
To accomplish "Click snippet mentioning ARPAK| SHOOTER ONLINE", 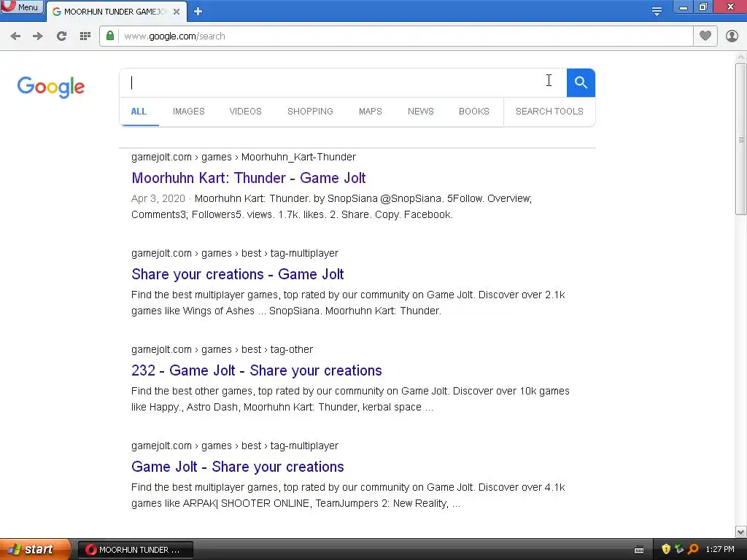I will 348,495.
